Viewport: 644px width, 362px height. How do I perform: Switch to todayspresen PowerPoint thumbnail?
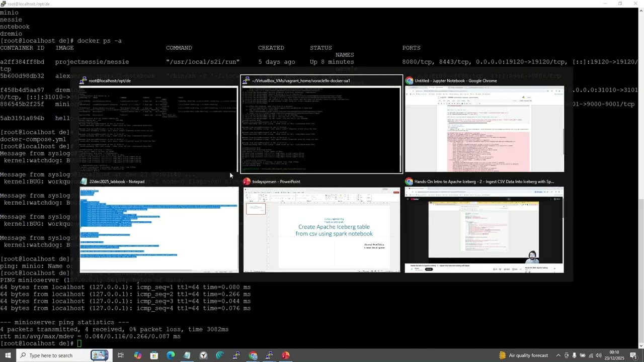click(x=322, y=230)
